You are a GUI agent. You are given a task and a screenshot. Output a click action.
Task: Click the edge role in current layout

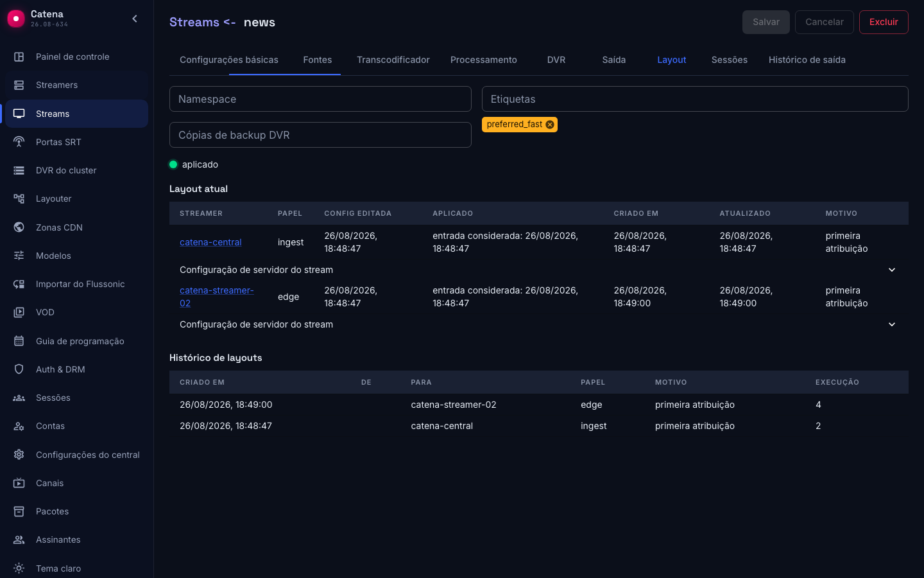289,297
